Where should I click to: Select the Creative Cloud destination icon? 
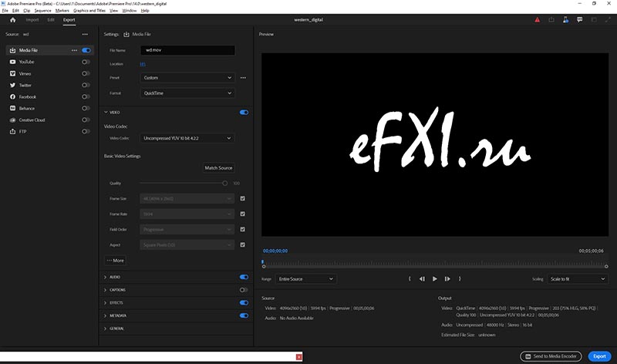pos(12,120)
